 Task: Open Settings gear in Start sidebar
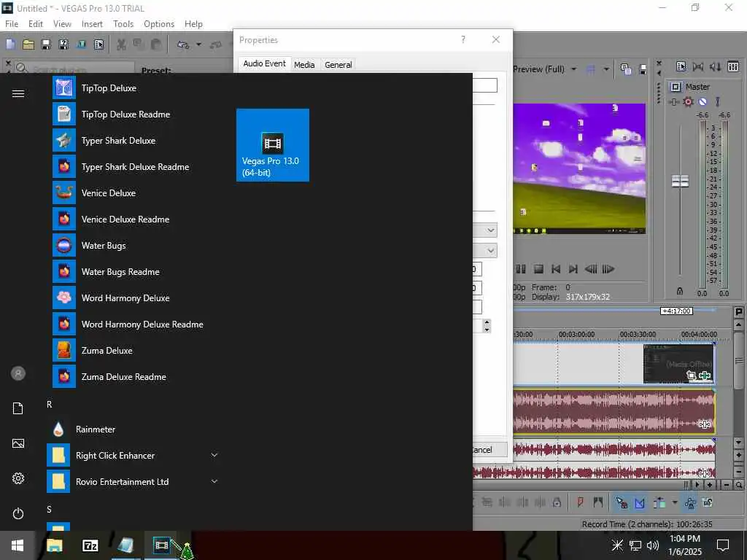[18, 478]
